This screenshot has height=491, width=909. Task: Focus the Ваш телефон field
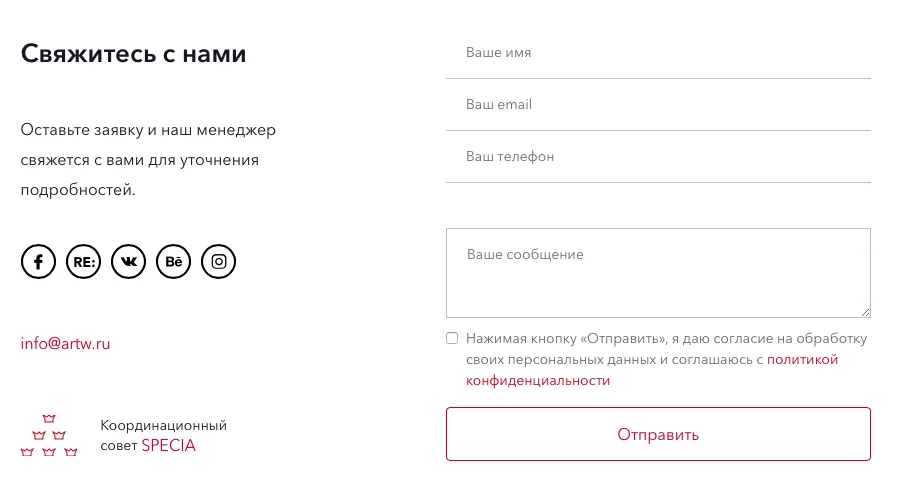click(659, 157)
